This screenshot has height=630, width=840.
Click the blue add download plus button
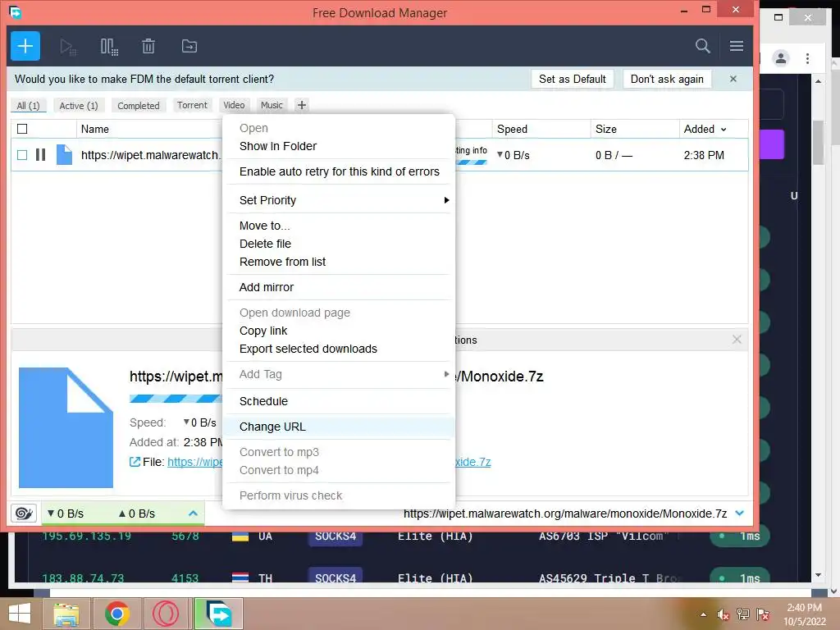pos(25,46)
